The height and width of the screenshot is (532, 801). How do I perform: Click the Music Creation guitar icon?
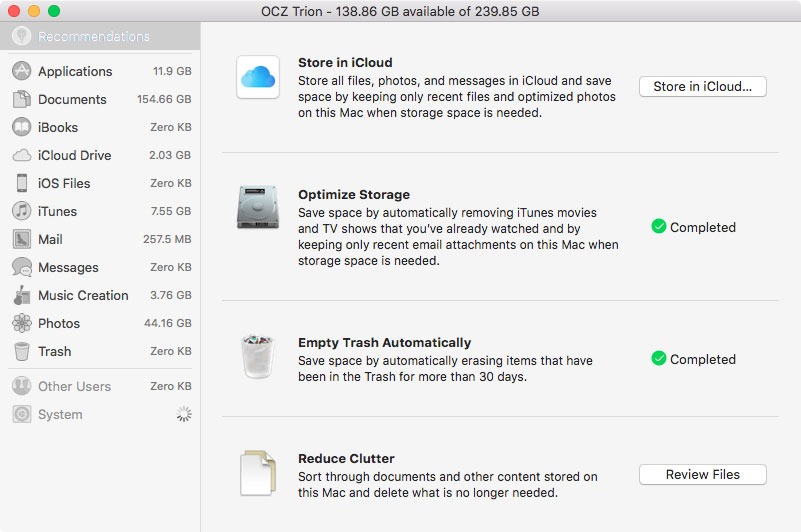point(21,295)
